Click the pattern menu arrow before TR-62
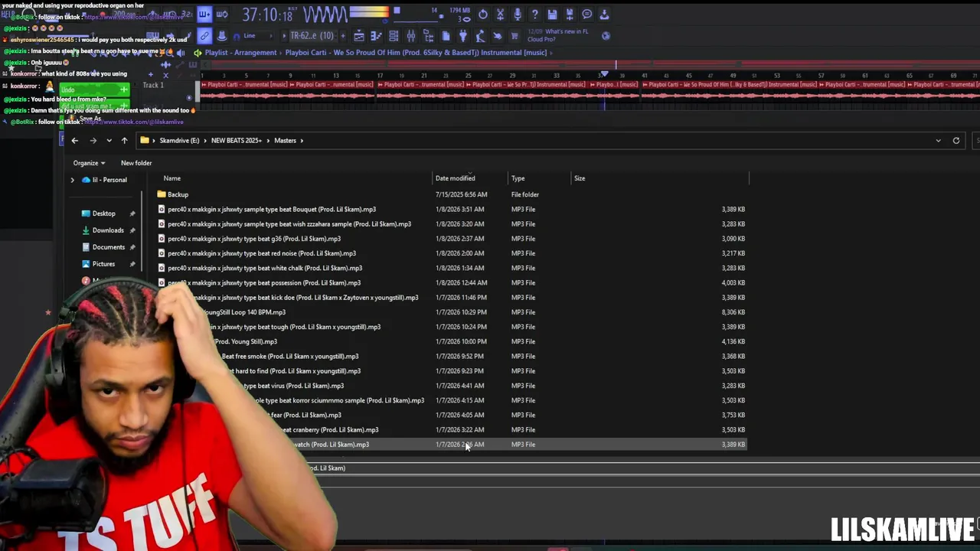 pyautogui.click(x=283, y=36)
